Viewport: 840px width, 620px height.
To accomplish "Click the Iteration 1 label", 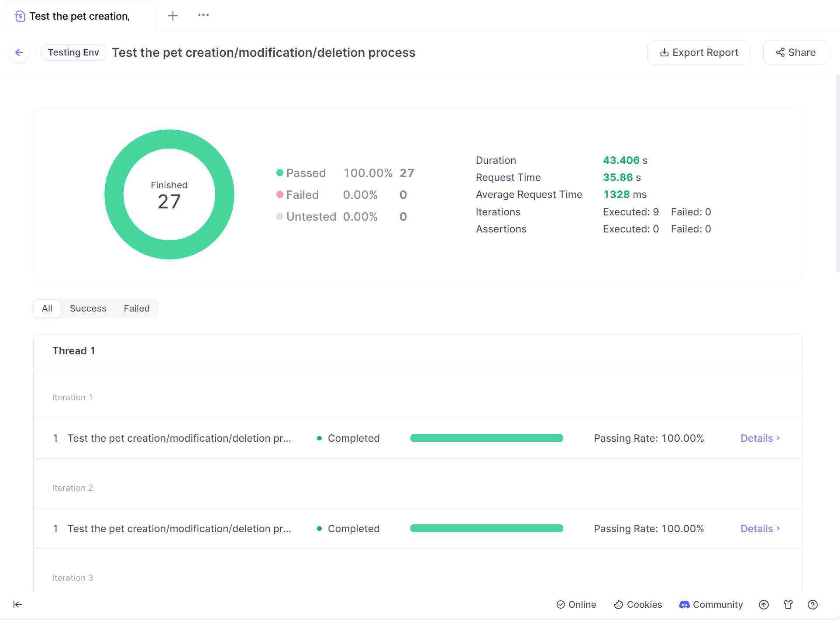I will (72, 397).
